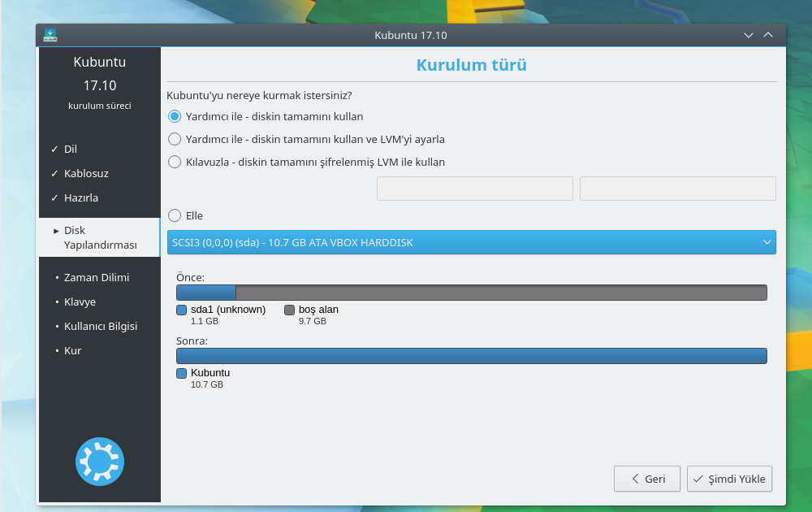Screen dimensions: 812x512
Task: Click the Kullanıcı Bilgisi step
Action: [x=101, y=327]
